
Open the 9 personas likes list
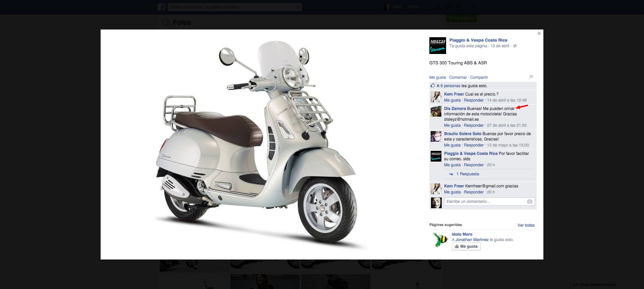click(x=450, y=86)
